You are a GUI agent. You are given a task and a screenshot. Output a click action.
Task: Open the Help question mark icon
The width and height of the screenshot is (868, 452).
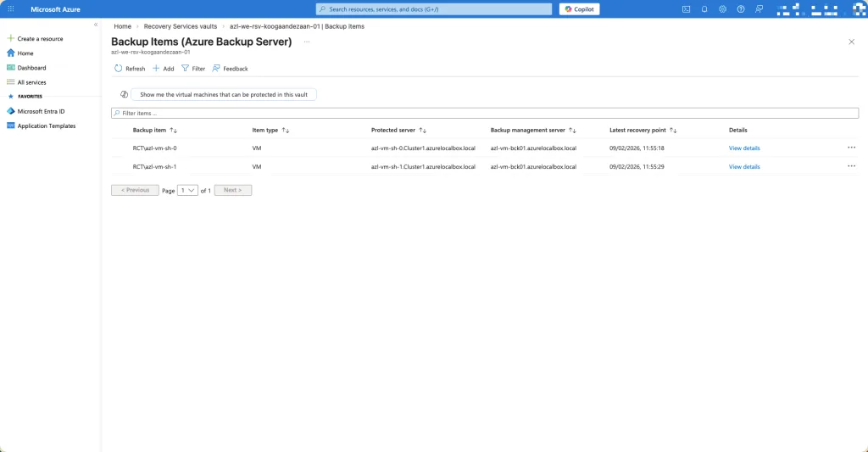click(741, 9)
